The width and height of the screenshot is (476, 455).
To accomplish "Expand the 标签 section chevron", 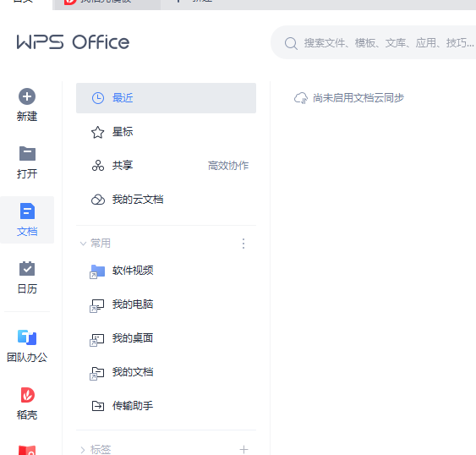I will [x=83, y=450].
